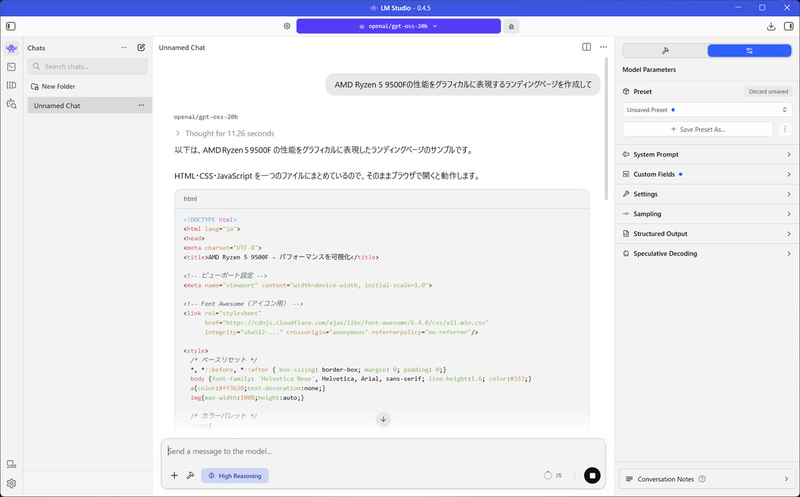Expand the Conversation Notes panel
The width and height of the screenshot is (800, 497).
point(707,479)
